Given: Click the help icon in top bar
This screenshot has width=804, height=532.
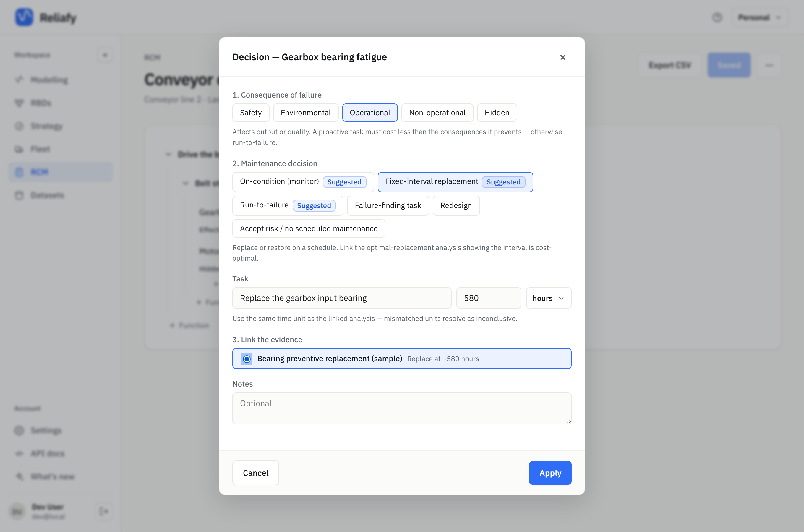Looking at the screenshot, I should (717, 17).
